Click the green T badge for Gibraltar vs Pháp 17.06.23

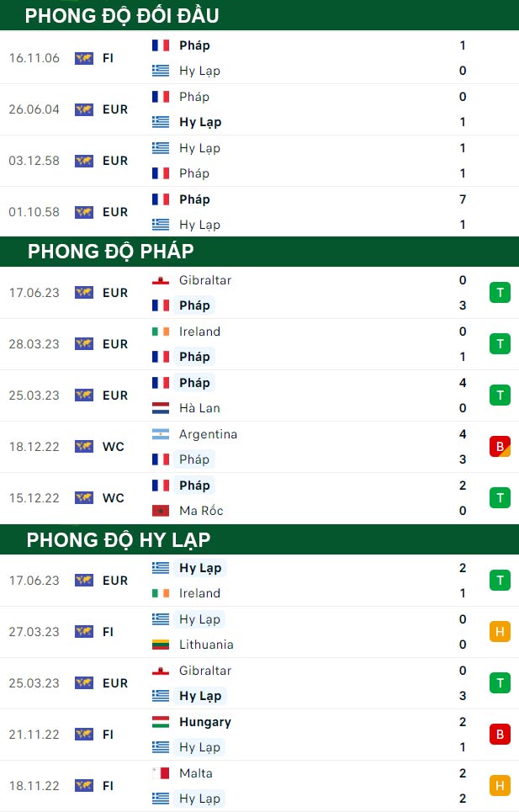click(500, 293)
